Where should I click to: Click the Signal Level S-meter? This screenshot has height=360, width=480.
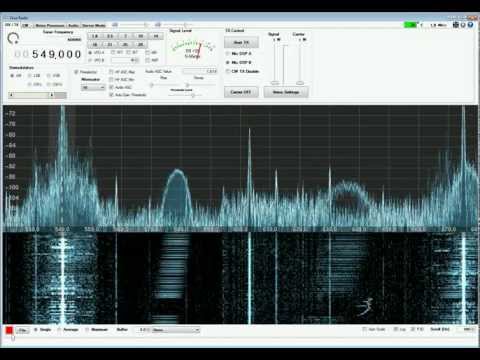193,49
